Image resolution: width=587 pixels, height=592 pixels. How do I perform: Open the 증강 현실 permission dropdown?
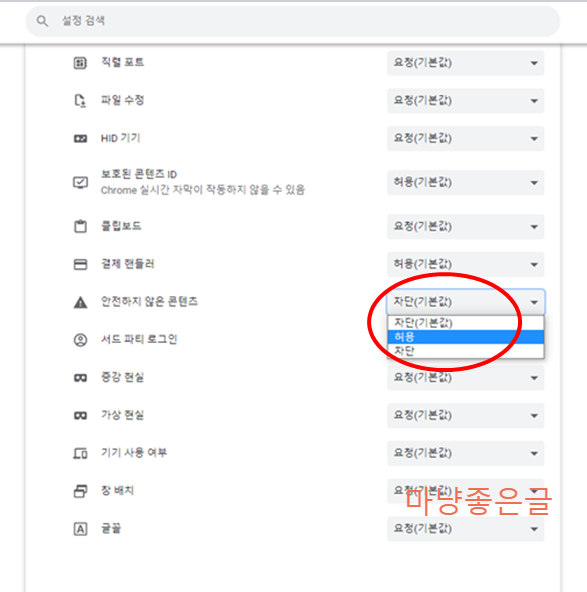click(x=465, y=378)
